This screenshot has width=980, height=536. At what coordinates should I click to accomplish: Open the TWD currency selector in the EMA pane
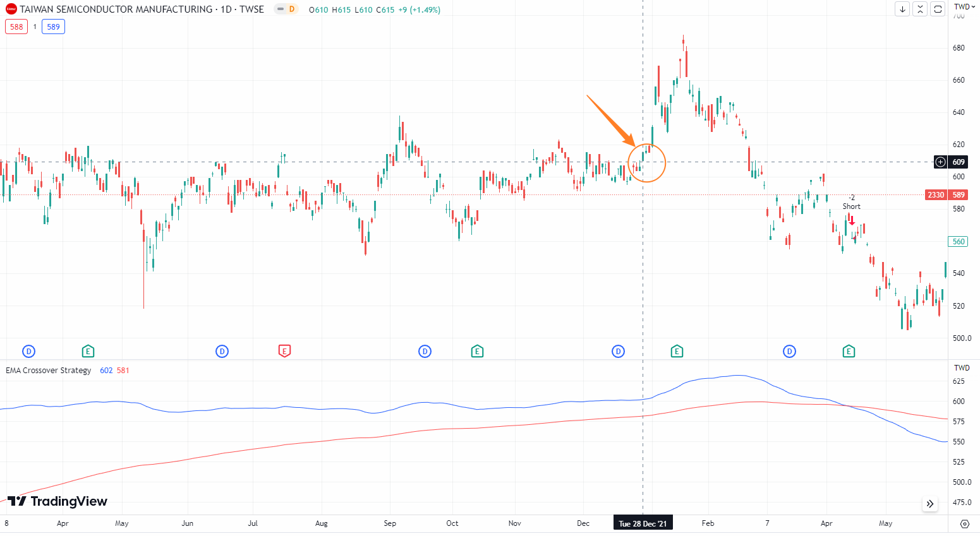point(962,367)
